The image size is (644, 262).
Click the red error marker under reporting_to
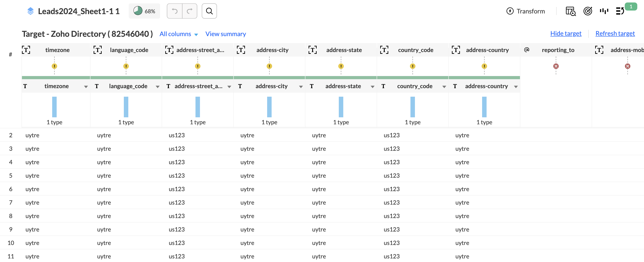tap(556, 66)
